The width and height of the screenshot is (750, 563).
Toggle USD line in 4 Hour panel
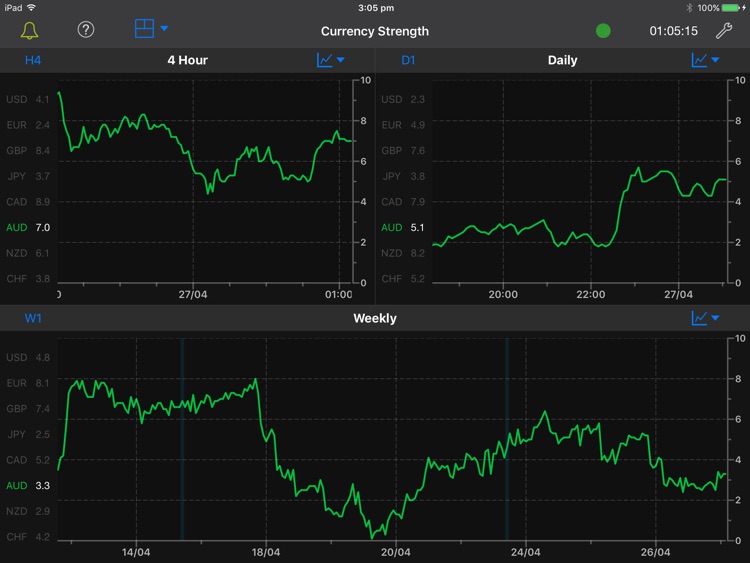coord(28,99)
